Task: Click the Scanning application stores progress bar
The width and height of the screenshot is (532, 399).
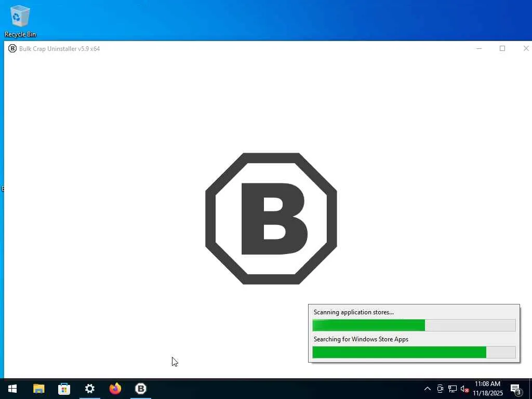Action: pyautogui.click(x=414, y=325)
